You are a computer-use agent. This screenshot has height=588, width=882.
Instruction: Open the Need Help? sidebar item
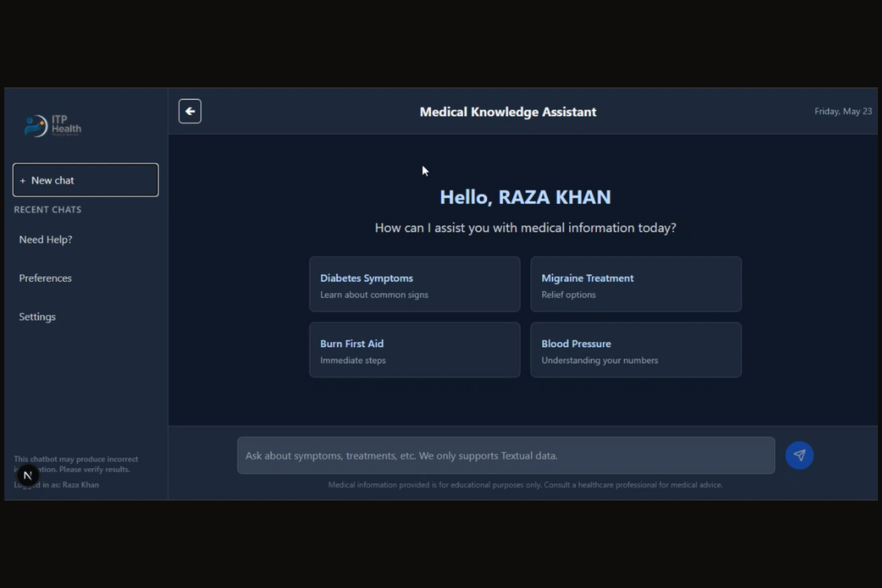46,239
